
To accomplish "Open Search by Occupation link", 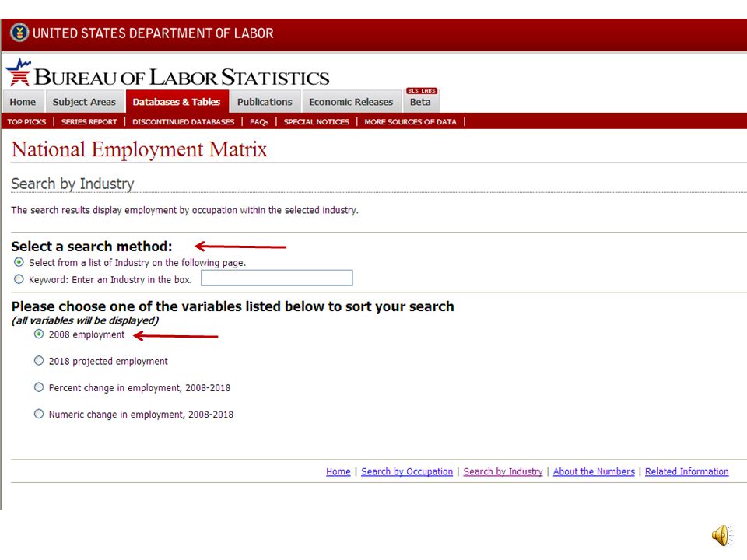I will click(407, 471).
